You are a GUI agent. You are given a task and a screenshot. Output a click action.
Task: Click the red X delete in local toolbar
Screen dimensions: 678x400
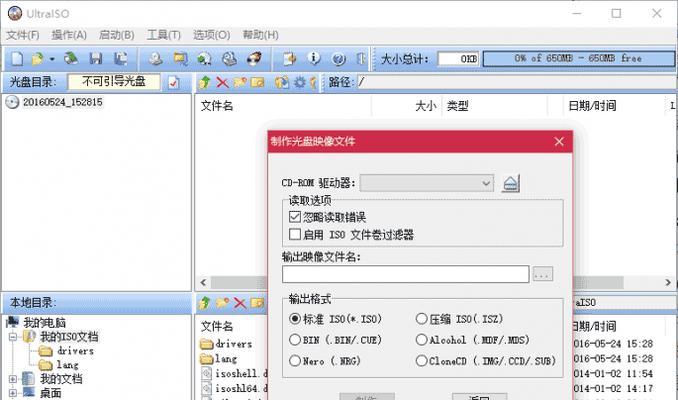coord(240,303)
